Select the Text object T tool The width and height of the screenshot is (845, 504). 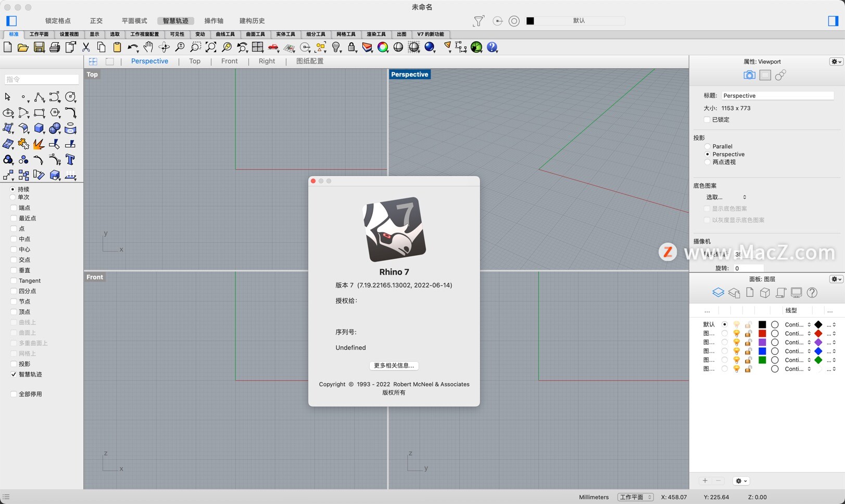(70, 159)
